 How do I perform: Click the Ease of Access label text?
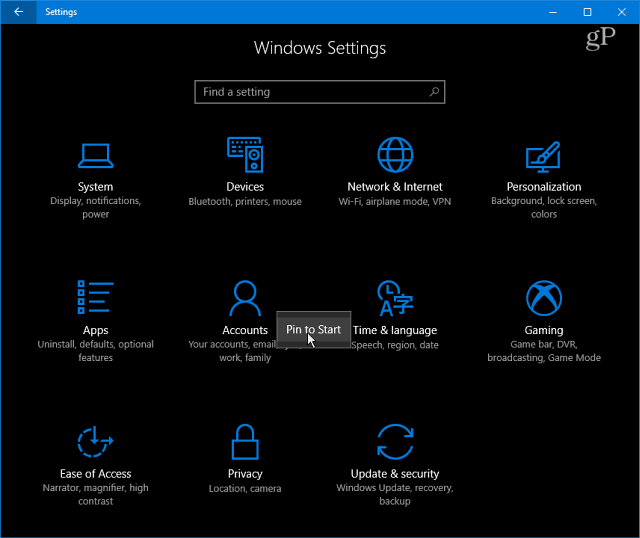pos(96,474)
